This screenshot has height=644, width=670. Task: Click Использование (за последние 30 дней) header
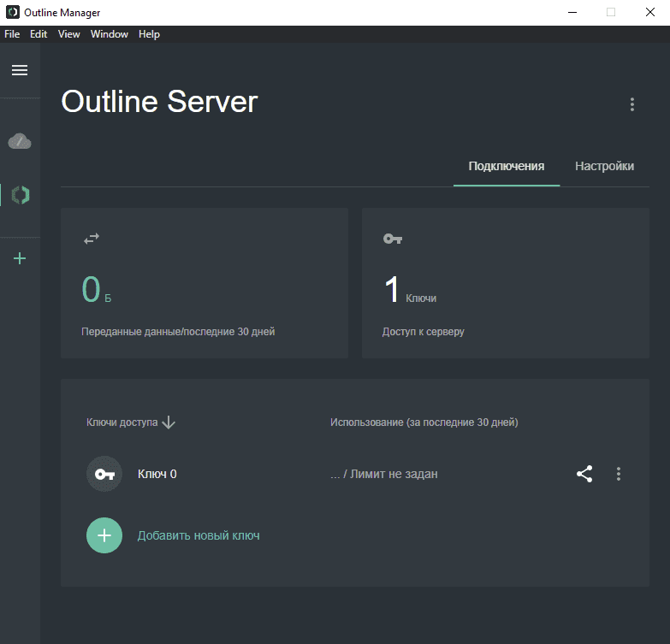(x=424, y=422)
